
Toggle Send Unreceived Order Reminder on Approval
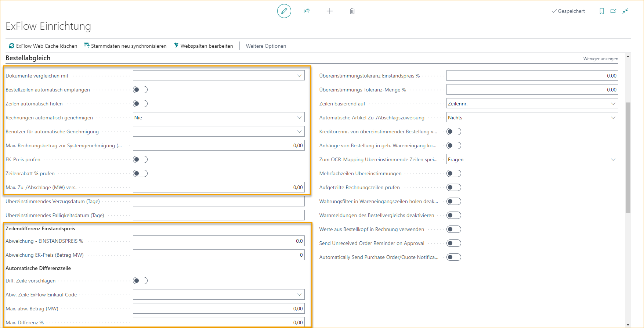coord(454,243)
